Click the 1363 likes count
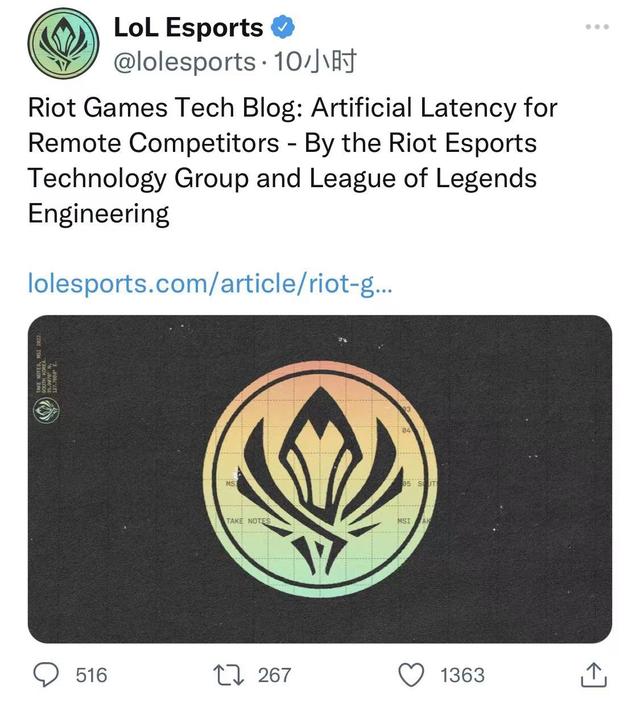Screen dimensions: 640x702 pyautogui.click(x=462, y=675)
